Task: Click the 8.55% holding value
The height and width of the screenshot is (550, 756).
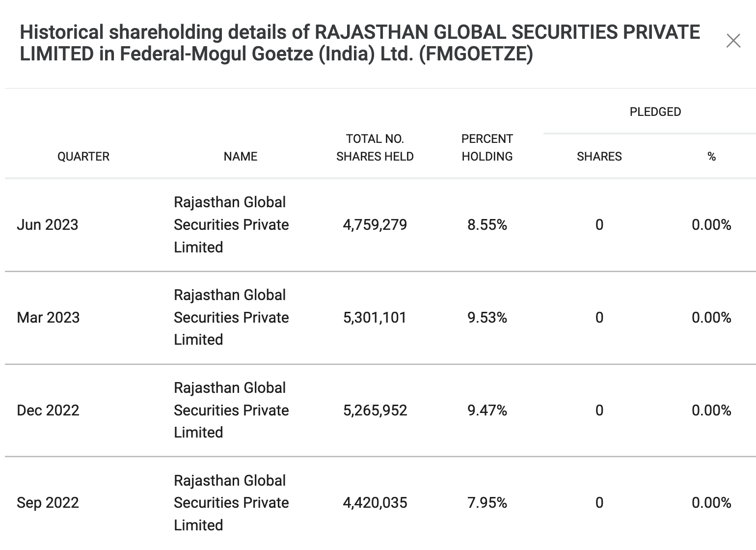Action: coord(487,225)
